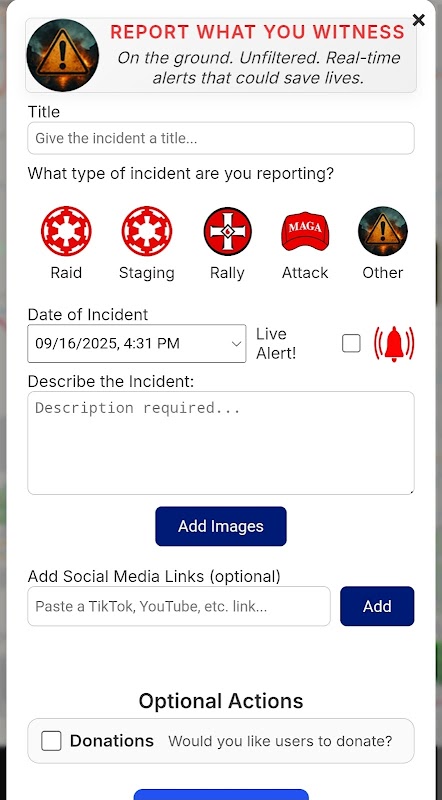This screenshot has height=800, width=442.
Task: Click into the Describe the Incident textarea
Action: click(221, 443)
